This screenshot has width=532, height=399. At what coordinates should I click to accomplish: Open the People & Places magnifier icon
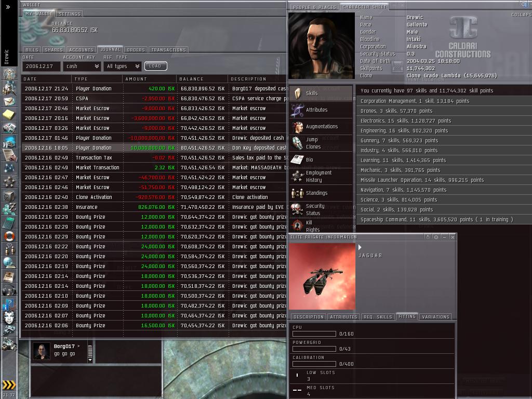(9, 88)
